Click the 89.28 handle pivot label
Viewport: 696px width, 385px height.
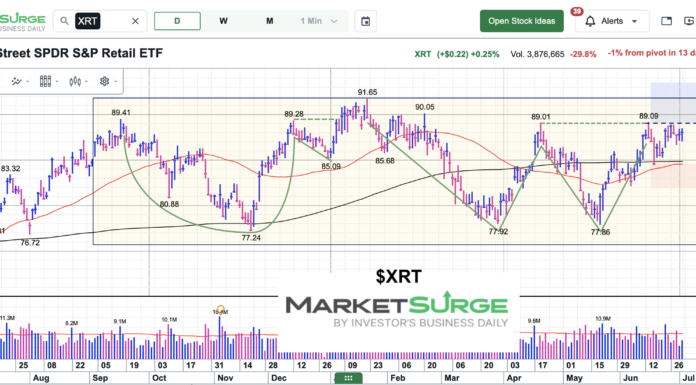294,114
